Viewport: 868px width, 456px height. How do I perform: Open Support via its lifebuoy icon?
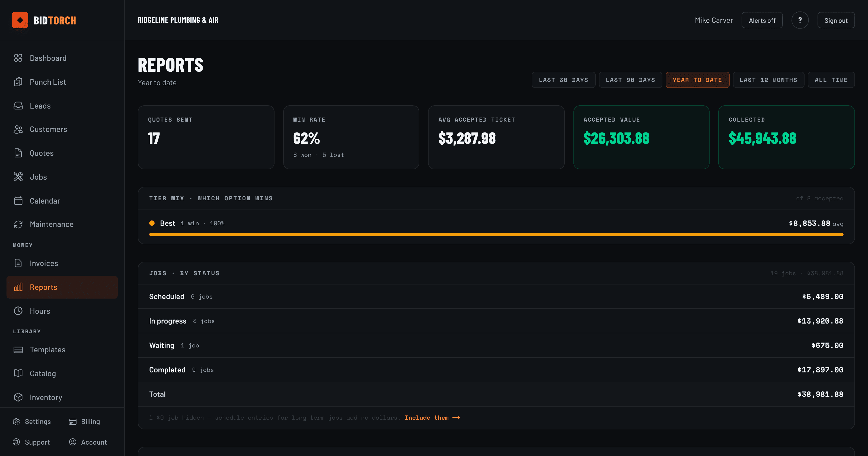[x=16, y=442]
